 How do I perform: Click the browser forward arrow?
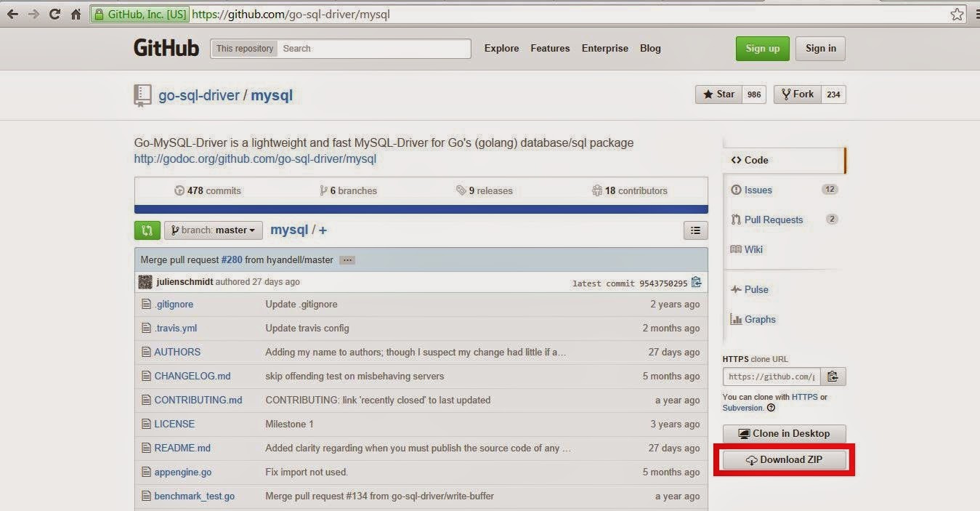click(33, 14)
